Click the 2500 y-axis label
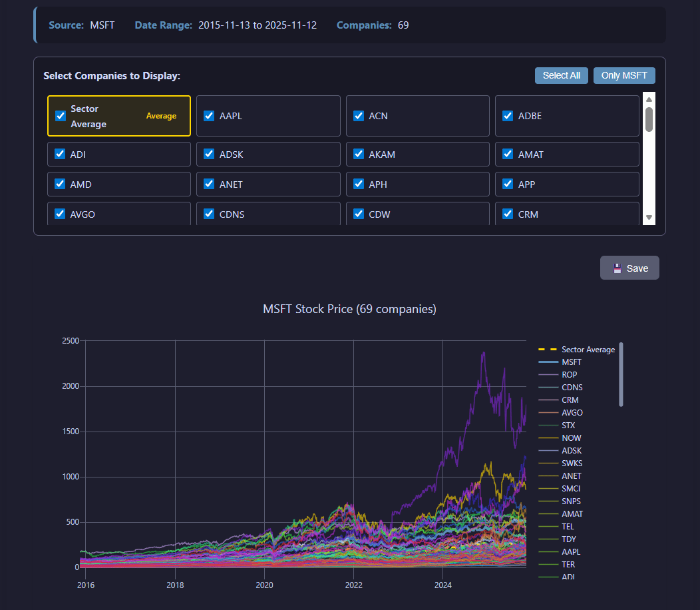Screen dimensions: 700x610 [x=71, y=340]
